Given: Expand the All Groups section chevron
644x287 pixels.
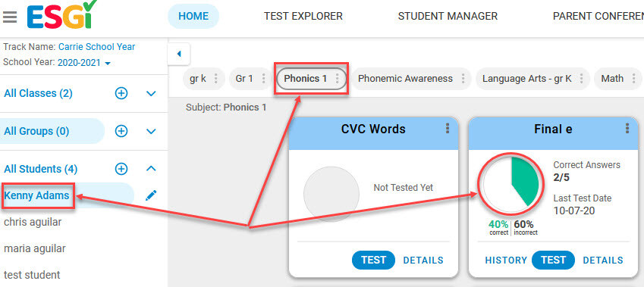Looking at the screenshot, I should [151, 131].
